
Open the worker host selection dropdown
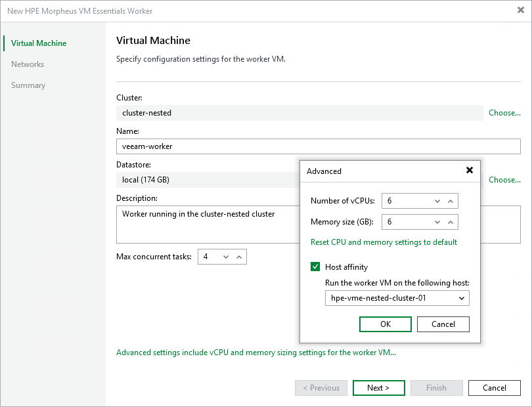coord(397,298)
